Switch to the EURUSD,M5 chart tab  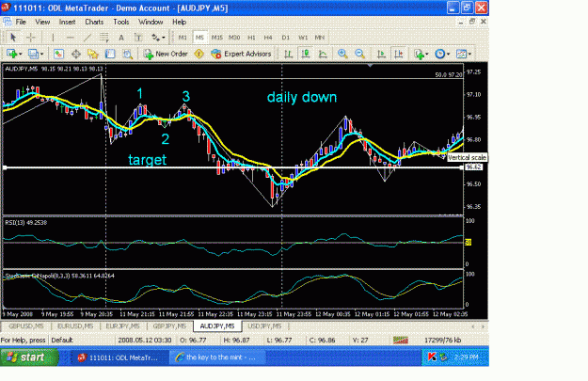75,326
